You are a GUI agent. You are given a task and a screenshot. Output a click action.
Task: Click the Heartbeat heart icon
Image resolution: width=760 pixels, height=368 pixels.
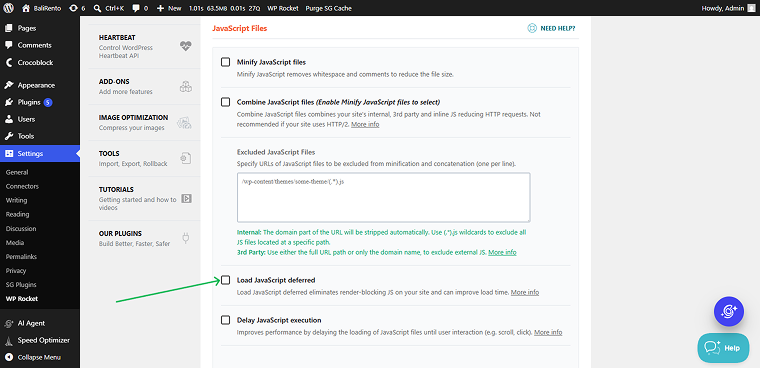pyautogui.click(x=186, y=46)
